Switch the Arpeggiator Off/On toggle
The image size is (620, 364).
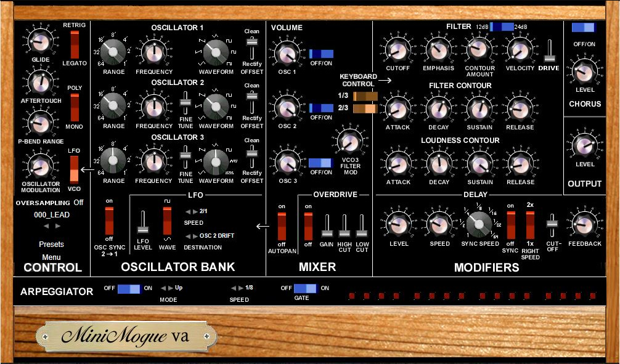click(x=129, y=288)
